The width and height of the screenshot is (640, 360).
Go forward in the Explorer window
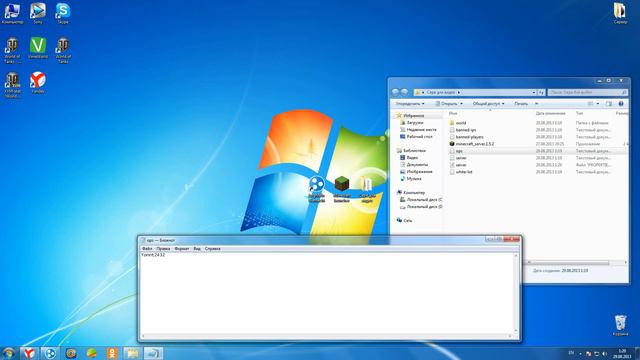coord(404,92)
